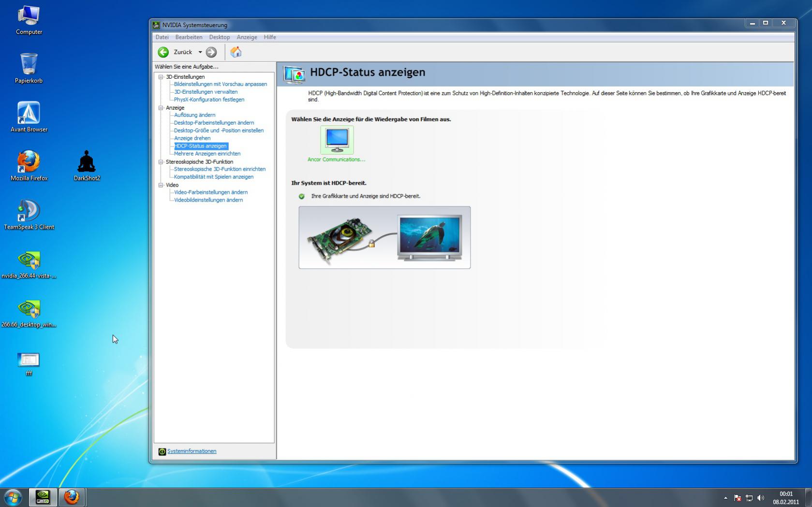Maximize the NVIDIA Systemsteuerung window
This screenshot has width=812, height=507.
point(766,23)
